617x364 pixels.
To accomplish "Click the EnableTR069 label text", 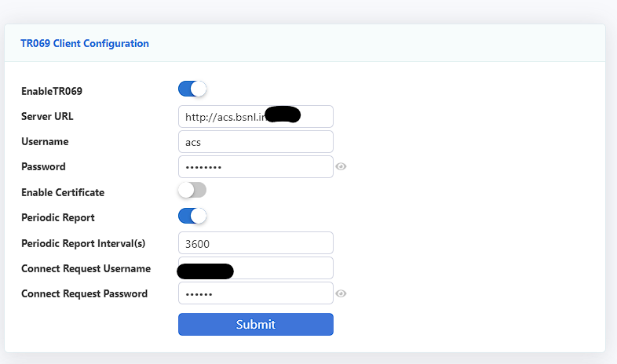I will (52, 91).
